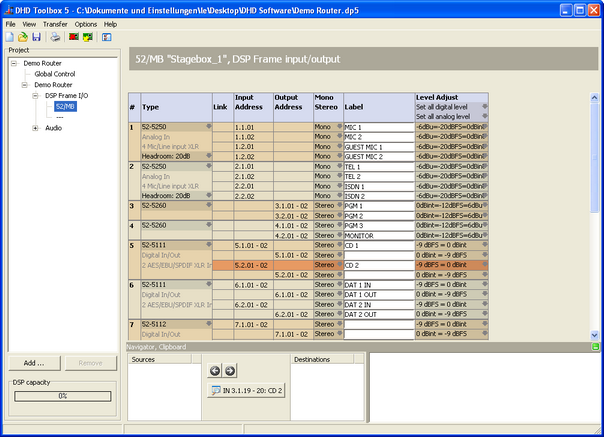Collapse the DSP Frame I/O tree node
This screenshot has height=437, width=604.
click(x=36, y=95)
